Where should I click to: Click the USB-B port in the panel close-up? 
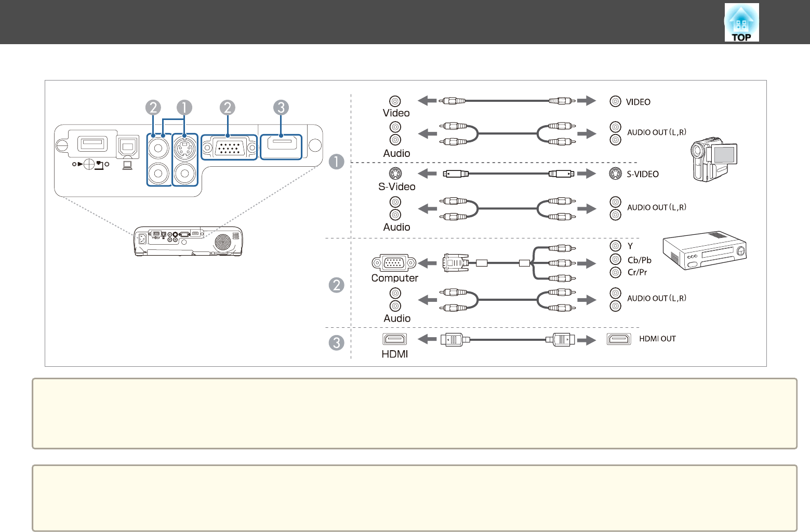click(x=127, y=147)
